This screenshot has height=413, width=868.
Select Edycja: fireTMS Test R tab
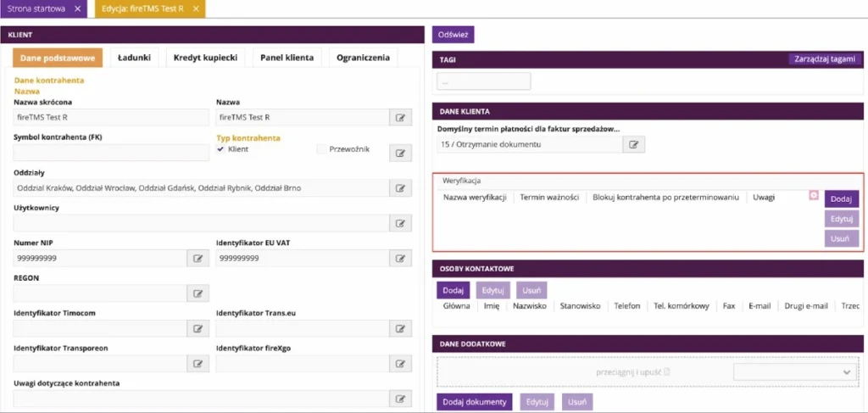[x=142, y=9]
